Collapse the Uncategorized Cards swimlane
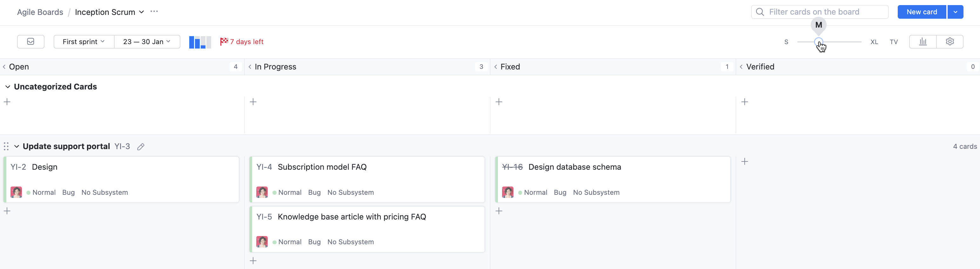Screen dimensions: 980x269 [x=8, y=87]
